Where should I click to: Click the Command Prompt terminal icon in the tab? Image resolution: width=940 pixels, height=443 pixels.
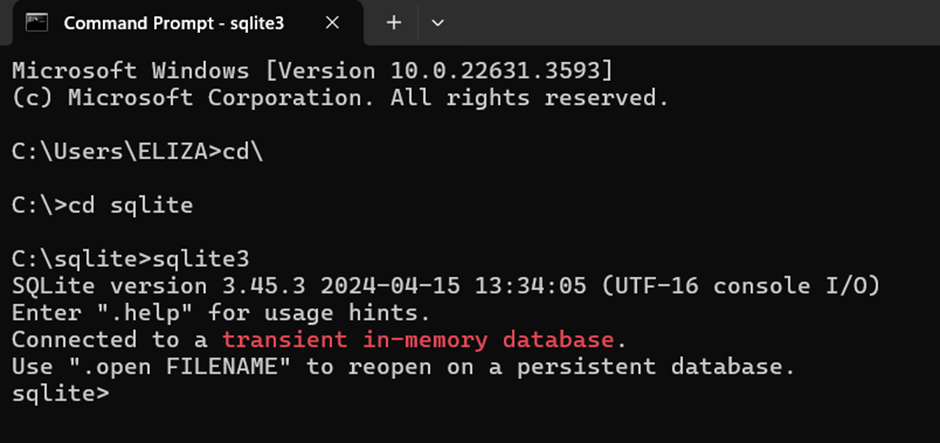(37, 23)
